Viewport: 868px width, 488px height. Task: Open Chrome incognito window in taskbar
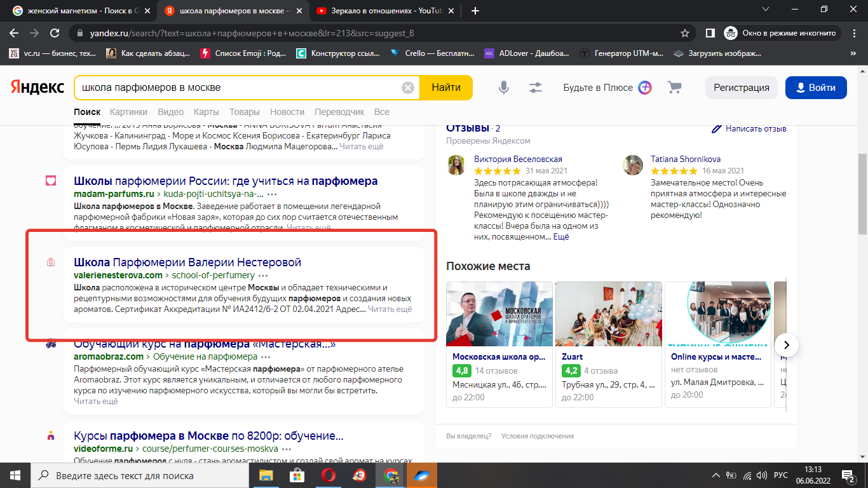coord(391,475)
